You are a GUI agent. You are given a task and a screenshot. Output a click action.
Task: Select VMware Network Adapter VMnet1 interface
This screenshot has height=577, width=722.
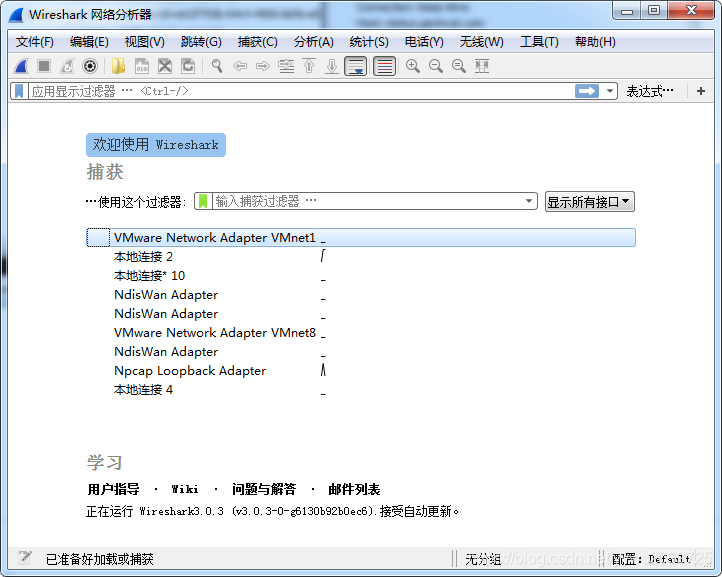(x=361, y=238)
